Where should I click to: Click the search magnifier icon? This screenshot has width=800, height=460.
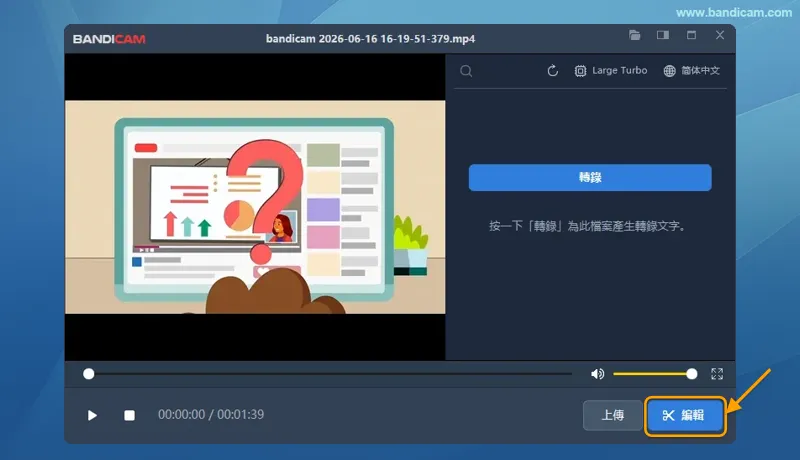(466, 71)
